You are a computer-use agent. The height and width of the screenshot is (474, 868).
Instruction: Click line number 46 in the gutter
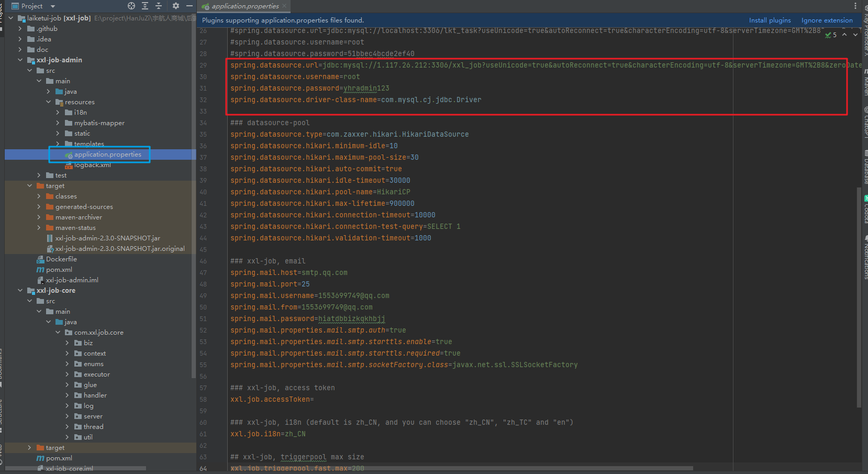(x=203, y=261)
